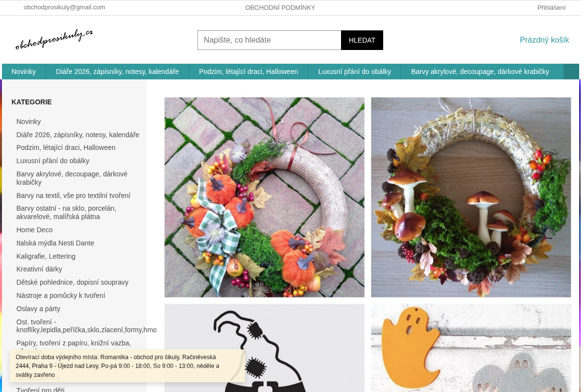Image resolution: width=588 pixels, height=392 pixels.
Task: Open Barvy ostatní - na sklo category
Action: [x=66, y=212]
